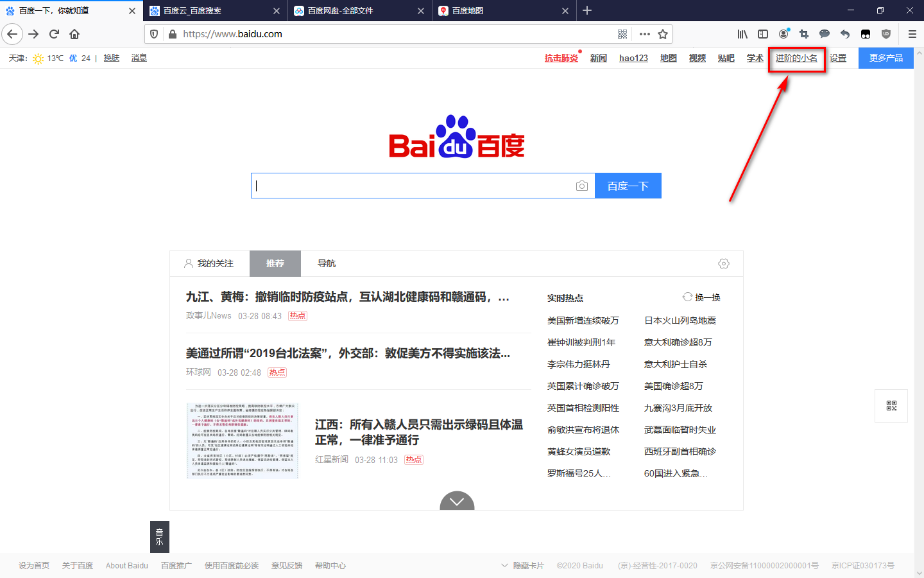Select the 推荐 feed tab
Screen dimensions: 924x578
275,263
